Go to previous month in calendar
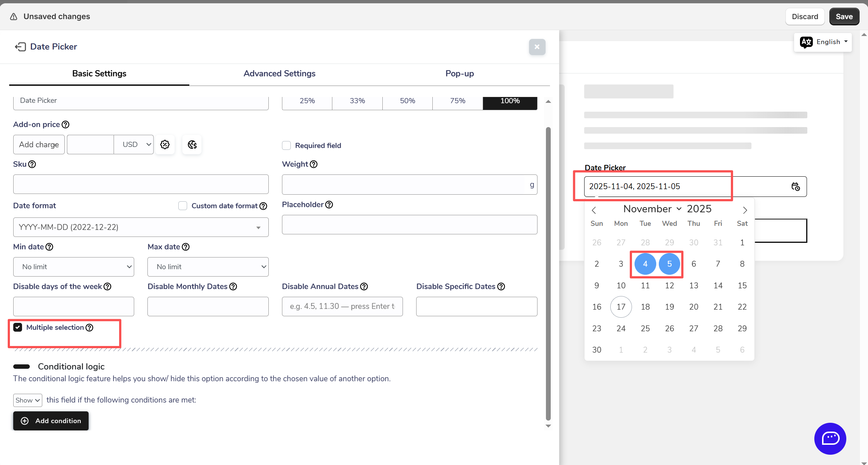868x465 pixels. click(x=594, y=210)
